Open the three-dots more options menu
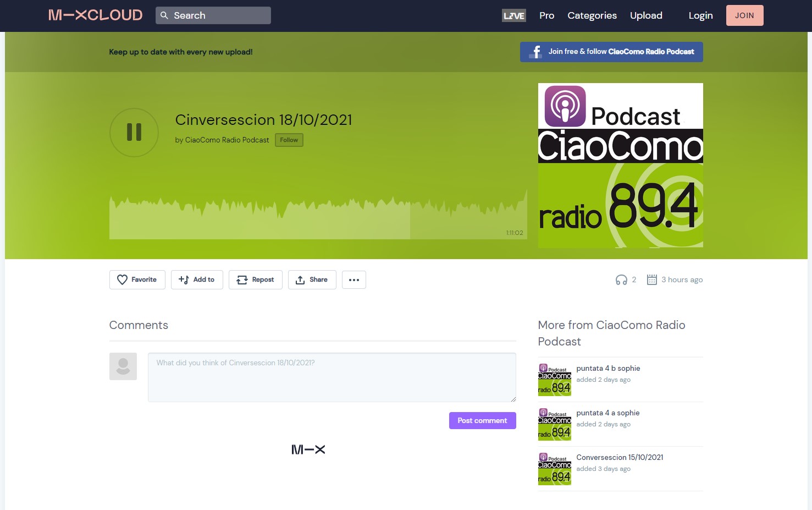Image resolution: width=812 pixels, height=510 pixels. [354, 279]
